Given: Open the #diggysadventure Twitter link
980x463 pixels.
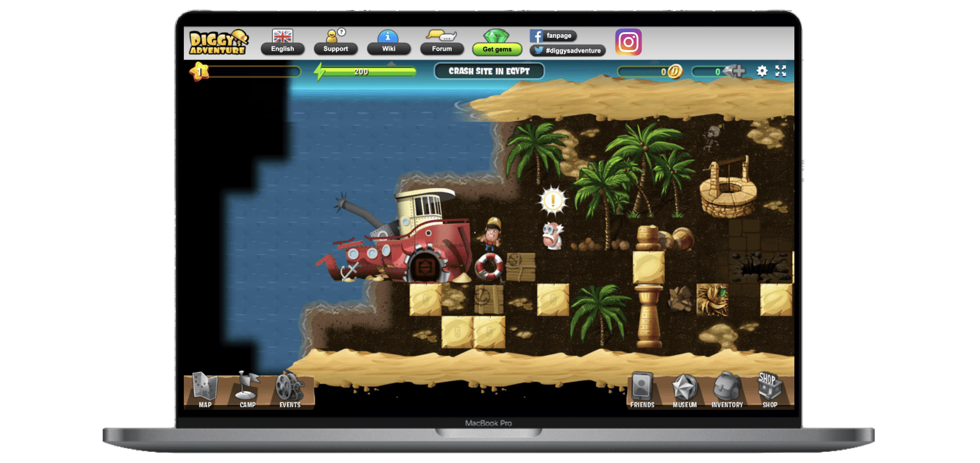Looking at the screenshot, I should (x=567, y=51).
